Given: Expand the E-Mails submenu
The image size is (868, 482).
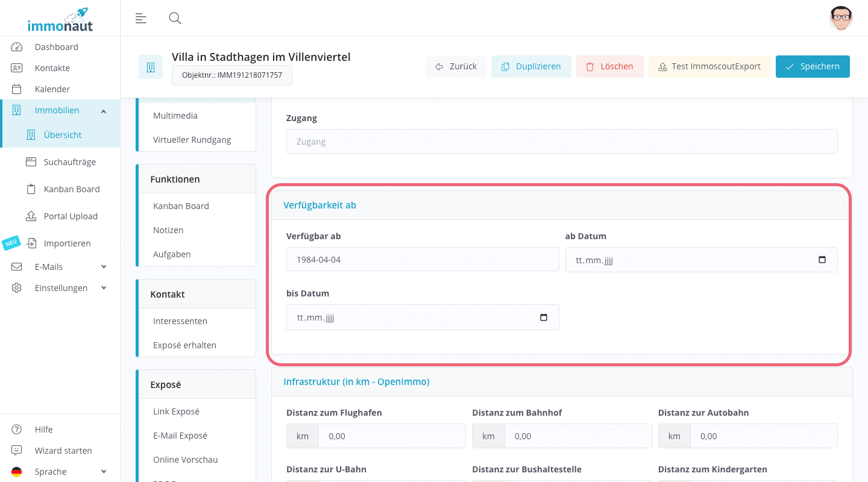Looking at the screenshot, I should 104,267.
